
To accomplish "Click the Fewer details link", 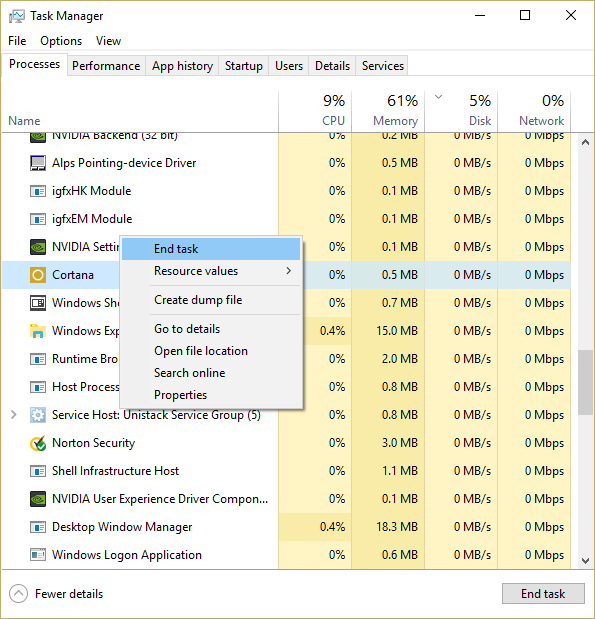I will (69, 594).
